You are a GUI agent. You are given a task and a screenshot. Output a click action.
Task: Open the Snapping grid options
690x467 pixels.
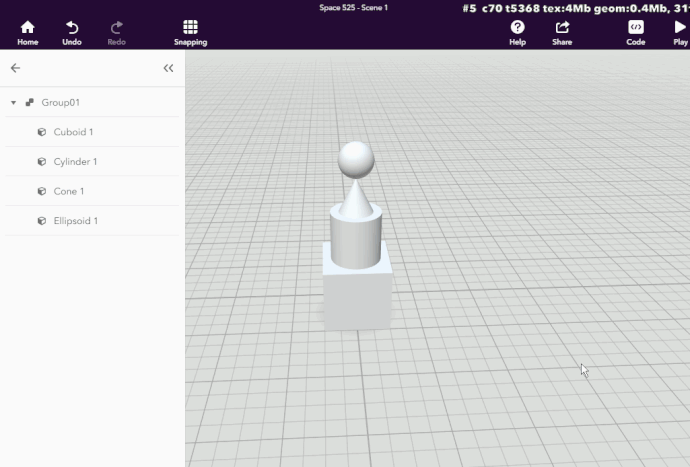tap(190, 27)
